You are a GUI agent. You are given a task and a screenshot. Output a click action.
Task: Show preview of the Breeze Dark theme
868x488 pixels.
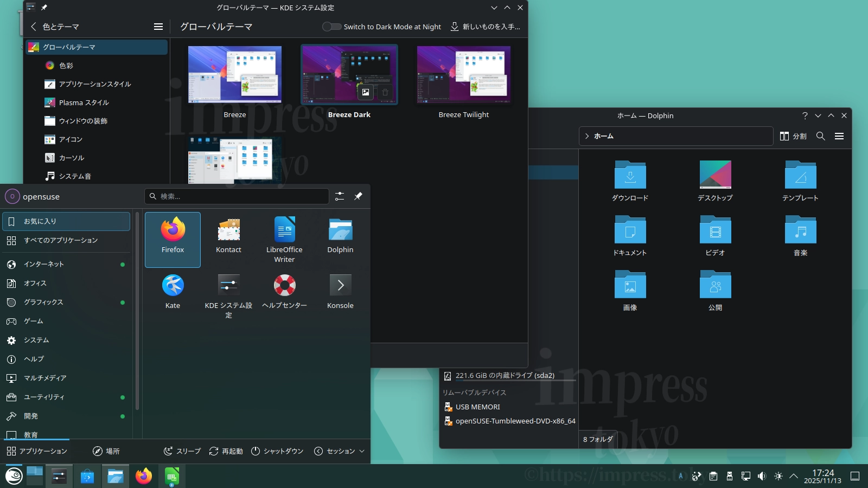pyautogui.click(x=366, y=92)
